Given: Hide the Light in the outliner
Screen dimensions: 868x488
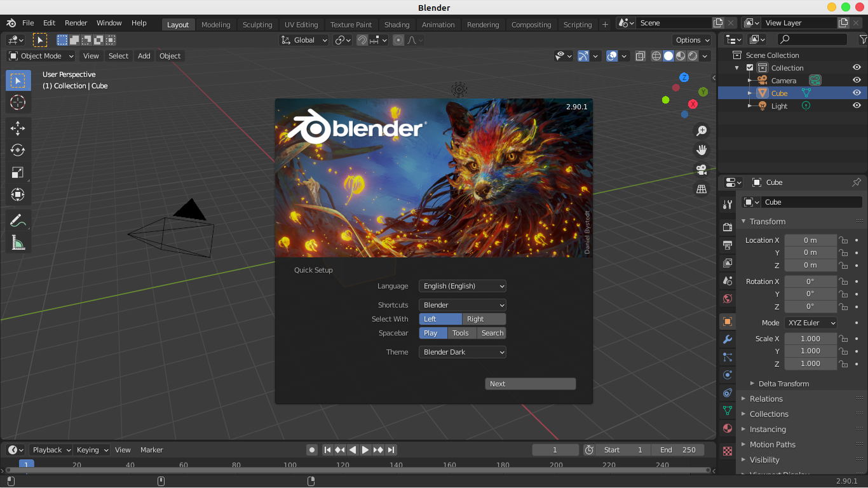Looking at the screenshot, I should (x=857, y=106).
